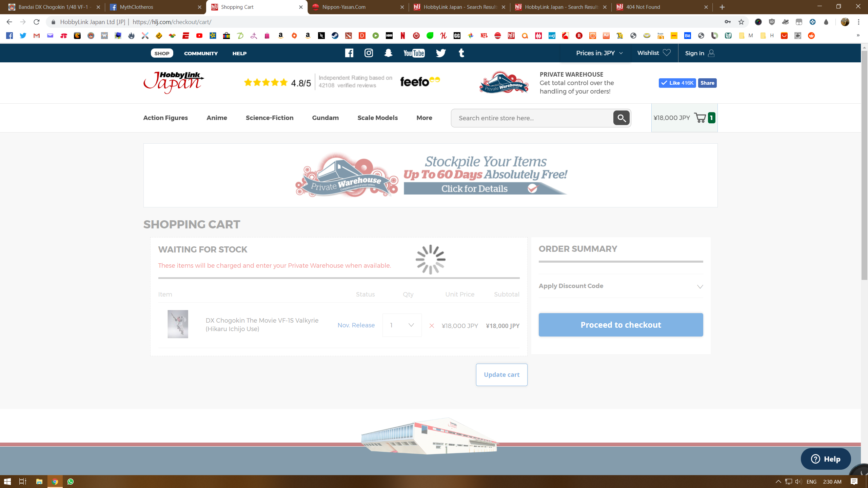Switch to the MythClotheros browser tab

155,7
